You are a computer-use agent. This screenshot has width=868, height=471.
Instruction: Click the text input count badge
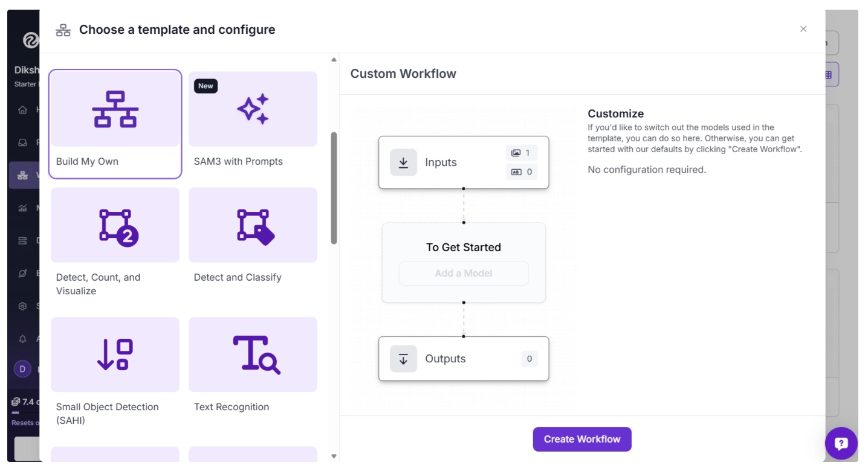[521, 172]
